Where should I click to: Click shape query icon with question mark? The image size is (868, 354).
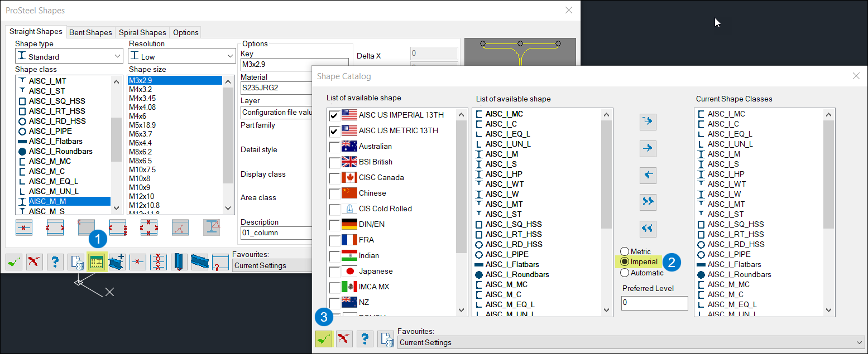(220, 261)
